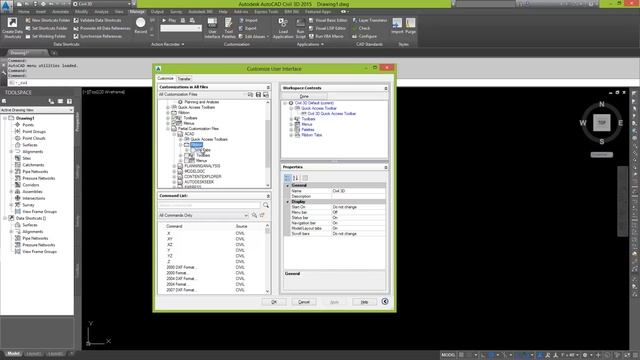Click Run VBA Macro

click(x=326, y=36)
